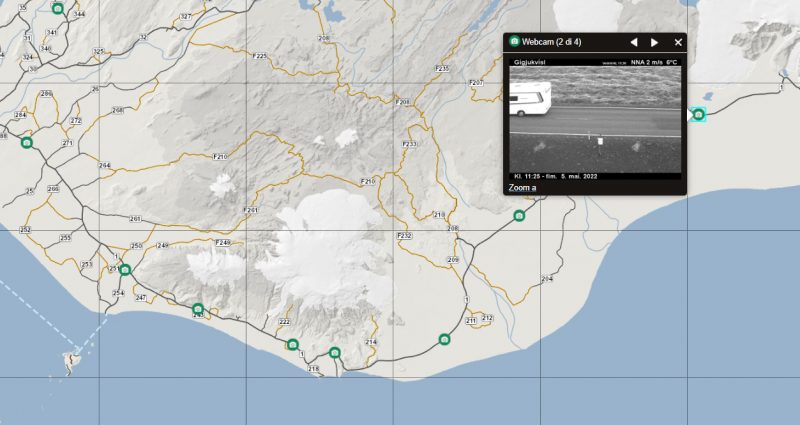This screenshot has width=800, height=425.
Task: Click the coastal webcam marker near road 247
Action: coord(198,309)
